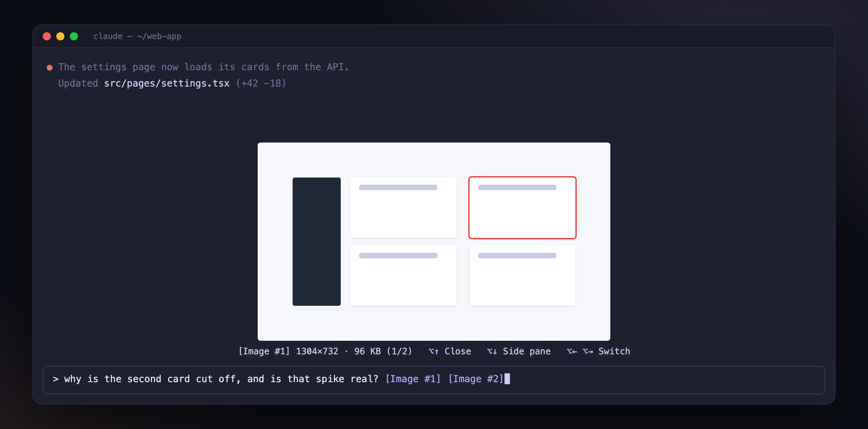Click the yellow minimize window button
868x429 pixels.
pos(60,36)
